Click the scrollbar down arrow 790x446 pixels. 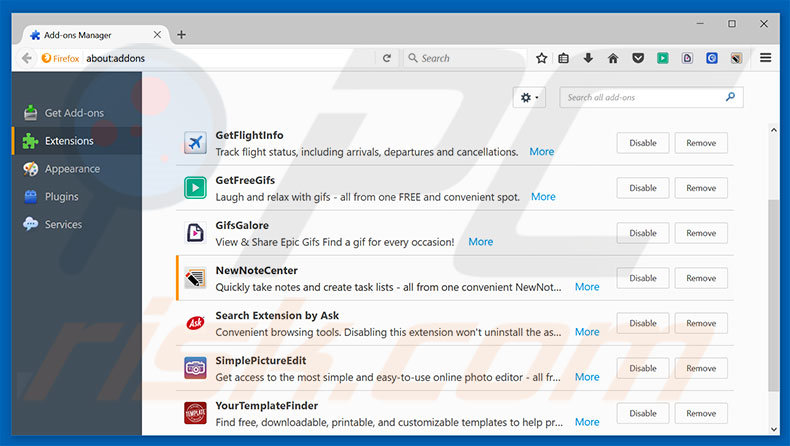pyautogui.click(x=774, y=429)
